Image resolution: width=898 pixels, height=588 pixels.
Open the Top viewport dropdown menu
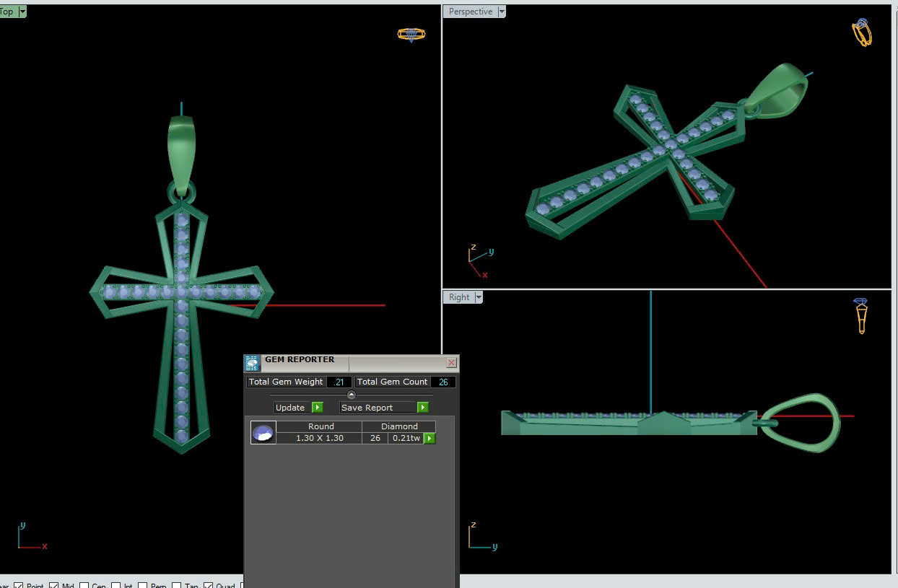coord(22,12)
